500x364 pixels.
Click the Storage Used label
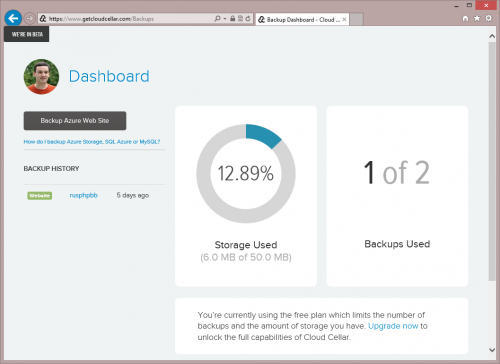tap(246, 245)
